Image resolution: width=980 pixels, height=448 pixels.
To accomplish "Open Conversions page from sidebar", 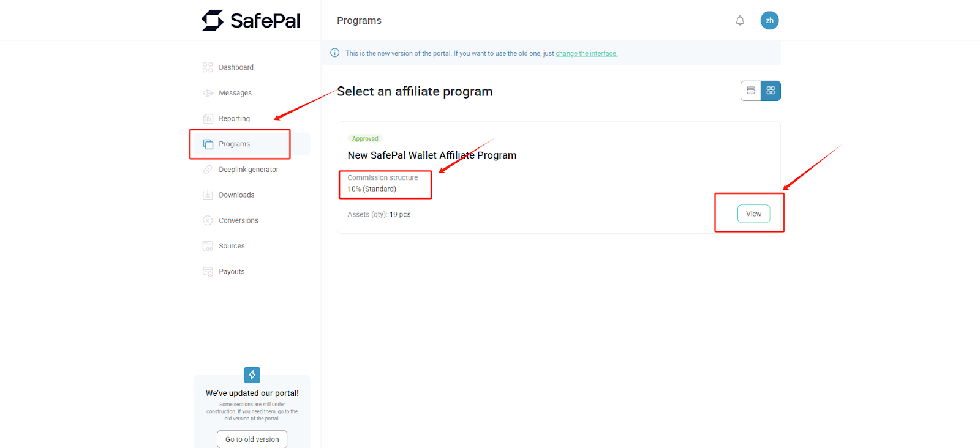I will (238, 220).
